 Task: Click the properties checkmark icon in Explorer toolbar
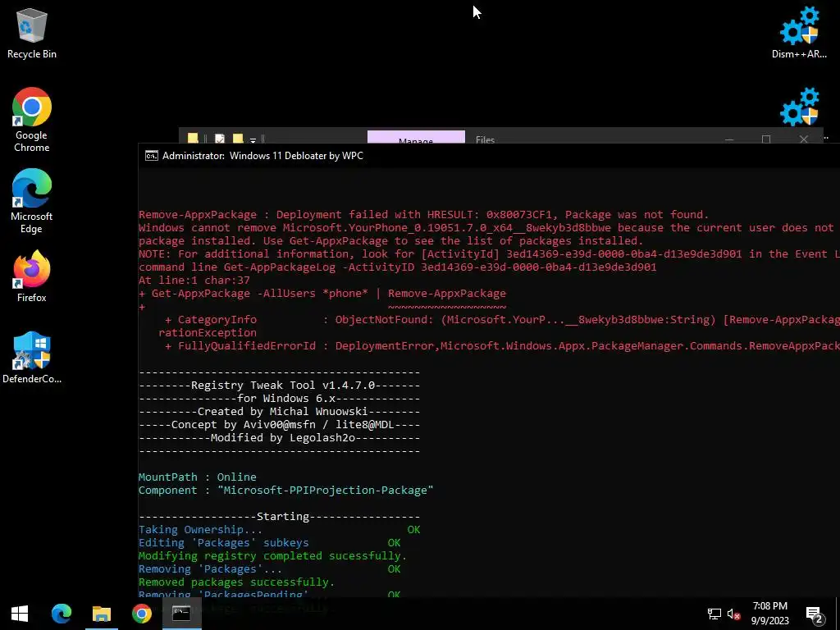220,139
